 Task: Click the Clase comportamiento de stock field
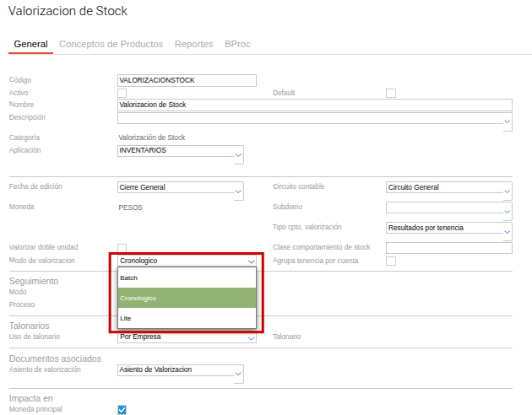448,248
